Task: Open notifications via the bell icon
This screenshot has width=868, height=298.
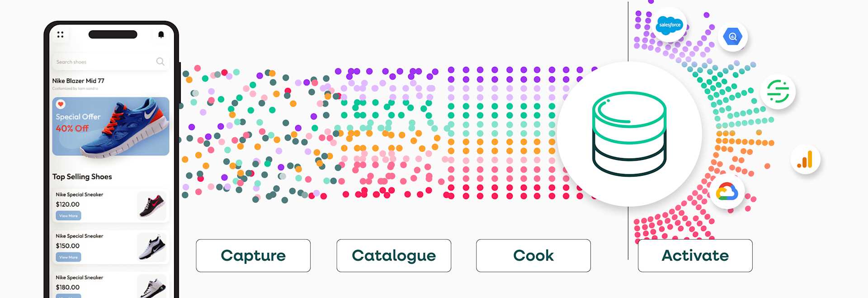Action: tap(161, 34)
